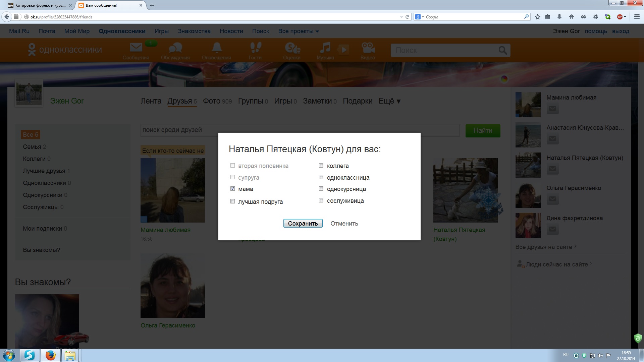
Task: Click envelope under Наталья Пятецкая sidebar
Action: coord(552,169)
